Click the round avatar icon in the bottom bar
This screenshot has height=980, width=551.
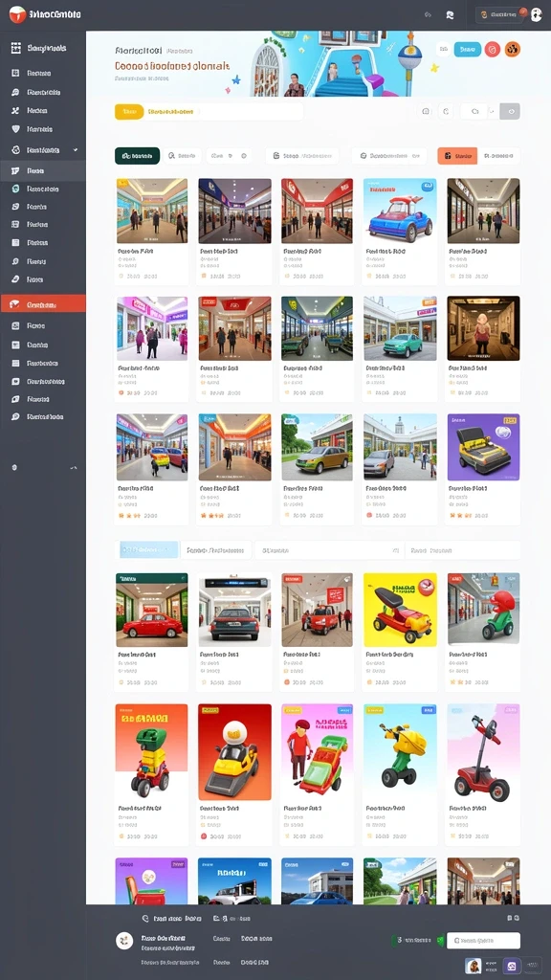coord(124,940)
